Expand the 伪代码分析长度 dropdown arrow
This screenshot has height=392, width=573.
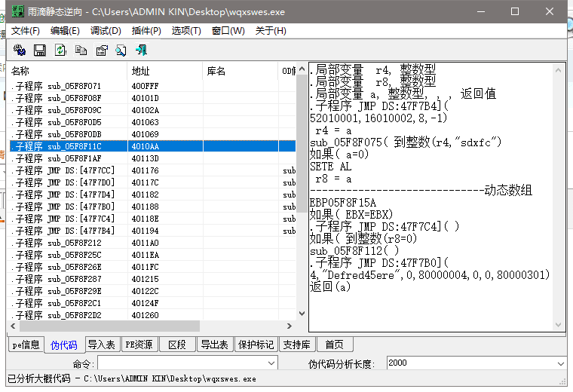click(x=561, y=363)
